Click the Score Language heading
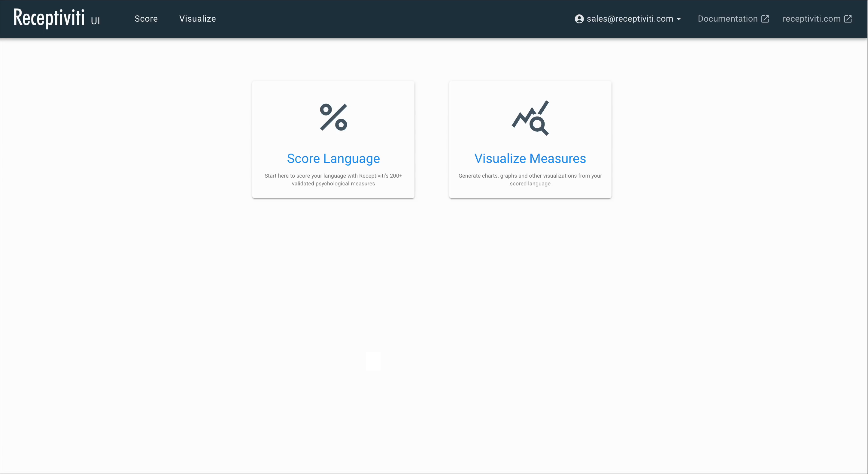Image resolution: width=868 pixels, height=474 pixels. pos(333,159)
